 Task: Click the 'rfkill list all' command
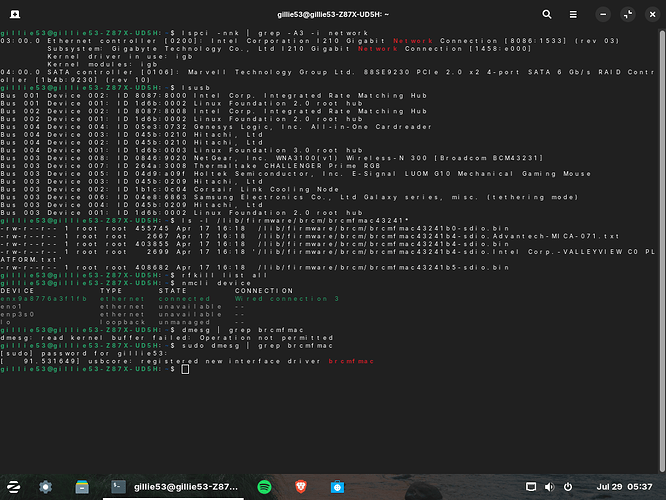pos(225,275)
